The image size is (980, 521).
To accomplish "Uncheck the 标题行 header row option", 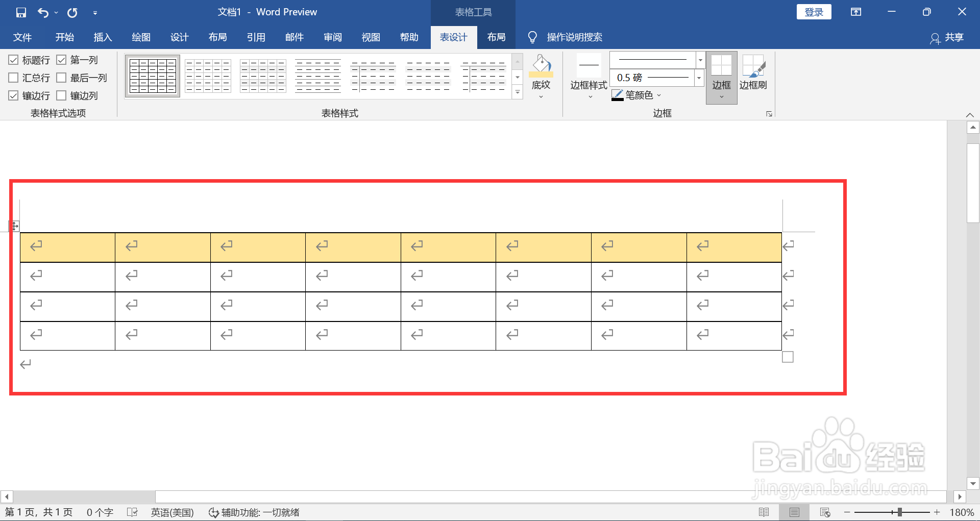I will point(13,60).
